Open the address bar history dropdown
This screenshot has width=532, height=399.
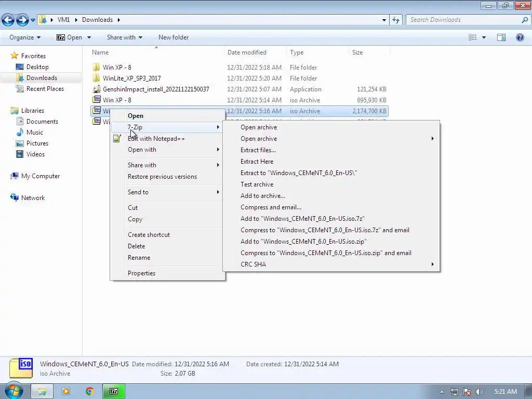point(384,20)
